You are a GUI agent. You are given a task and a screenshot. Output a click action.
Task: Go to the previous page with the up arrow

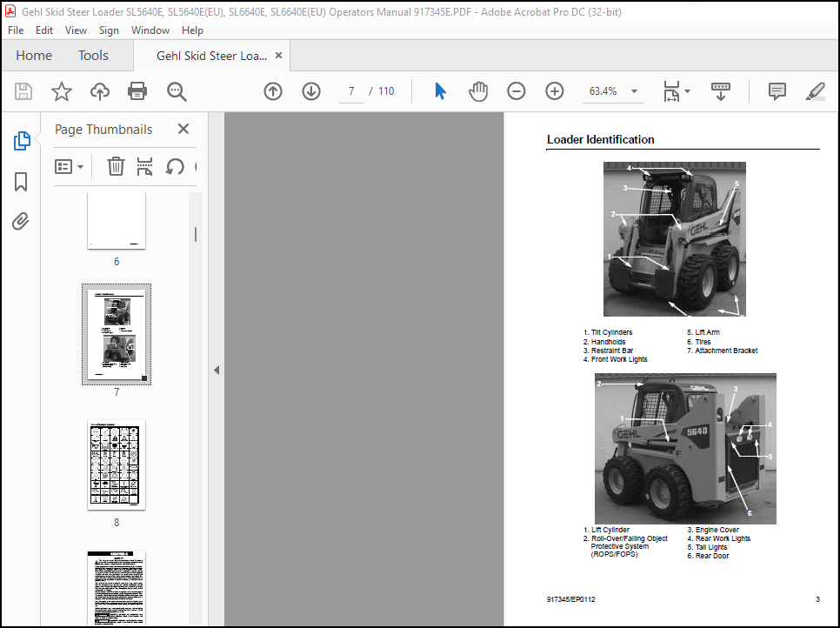(273, 91)
